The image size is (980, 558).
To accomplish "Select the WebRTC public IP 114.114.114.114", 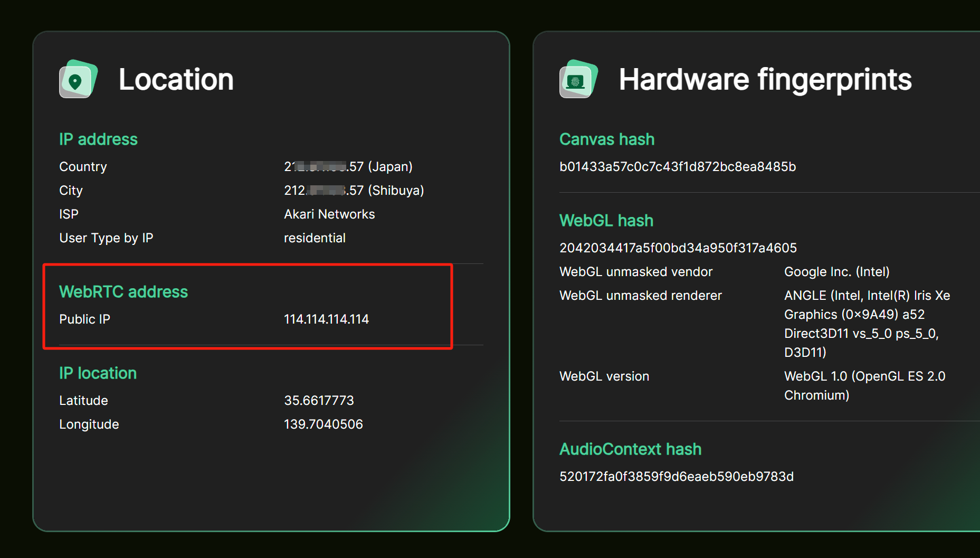I will pyautogui.click(x=326, y=319).
